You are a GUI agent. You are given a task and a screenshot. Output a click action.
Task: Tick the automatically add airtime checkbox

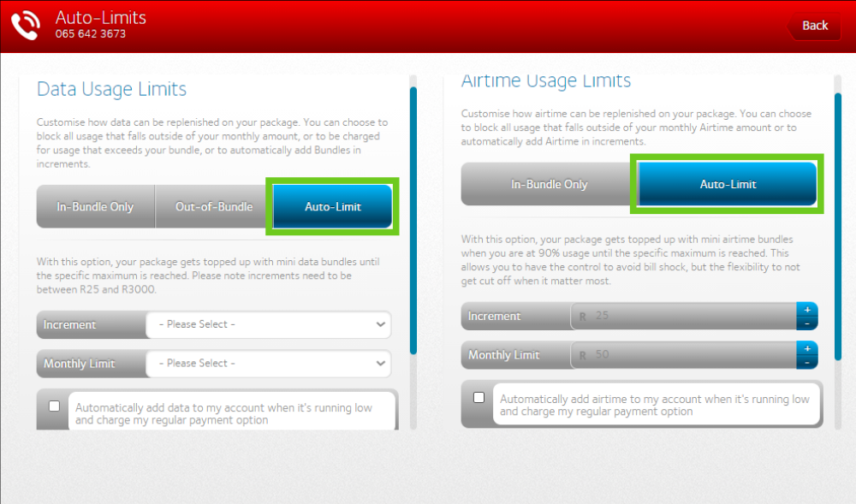479,398
